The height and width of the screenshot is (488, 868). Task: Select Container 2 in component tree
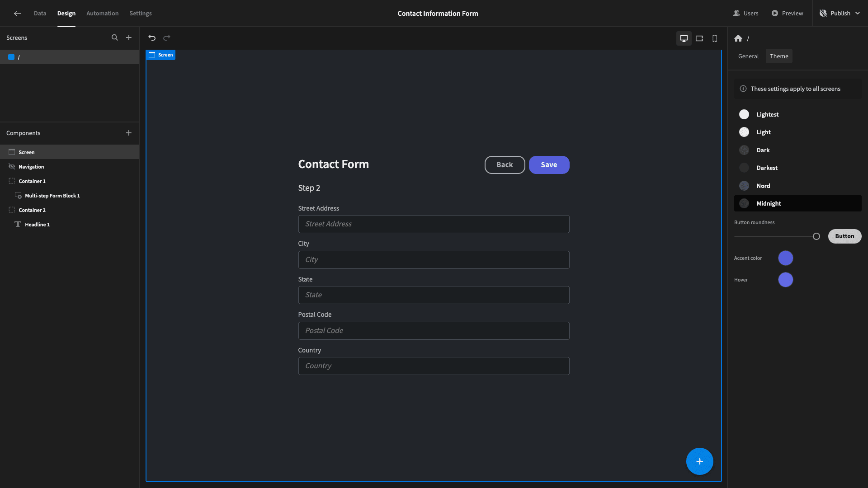point(70,210)
